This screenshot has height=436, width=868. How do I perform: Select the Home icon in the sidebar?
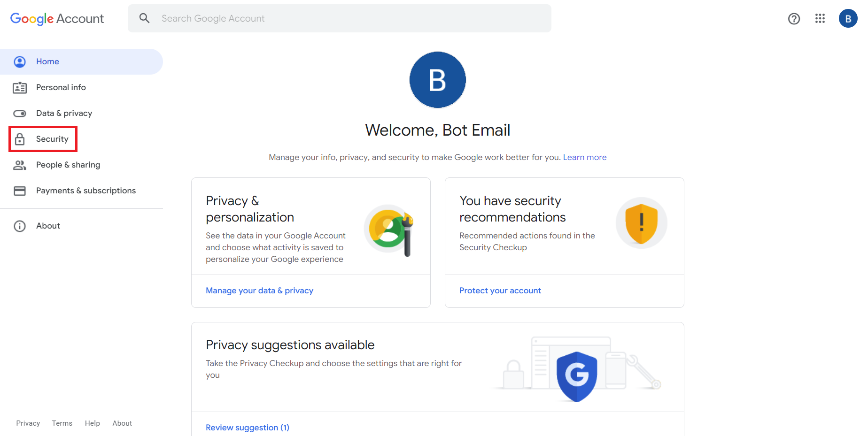[x=20, y=61]
